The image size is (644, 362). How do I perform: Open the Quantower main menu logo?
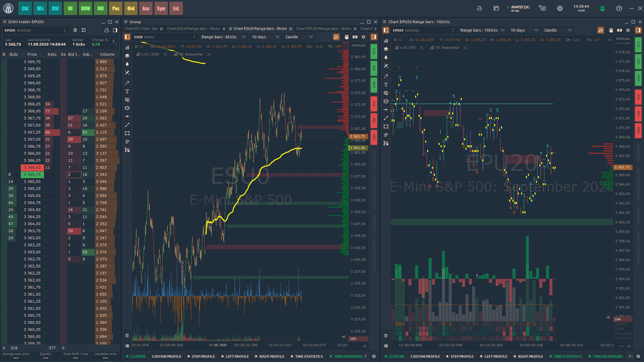[x=8, y=8]
